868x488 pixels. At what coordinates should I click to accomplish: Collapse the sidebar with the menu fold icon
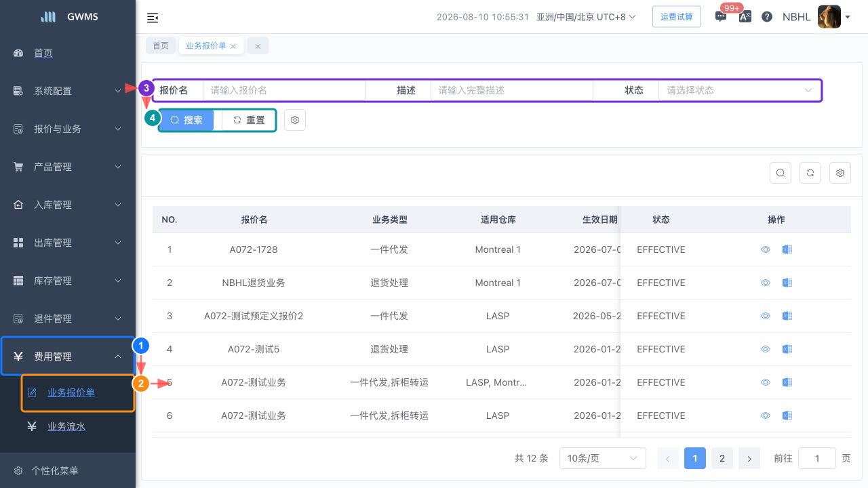(153, 18)
